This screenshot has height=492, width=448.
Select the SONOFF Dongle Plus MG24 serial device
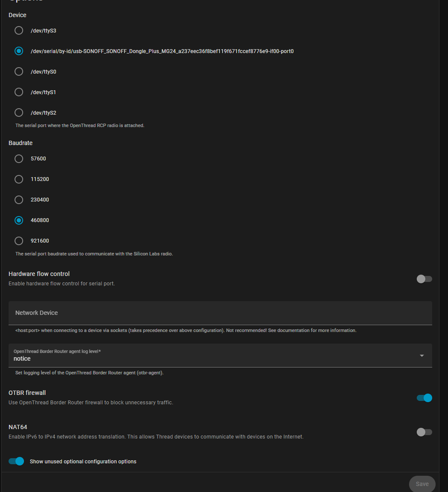(x=19, y=51)
